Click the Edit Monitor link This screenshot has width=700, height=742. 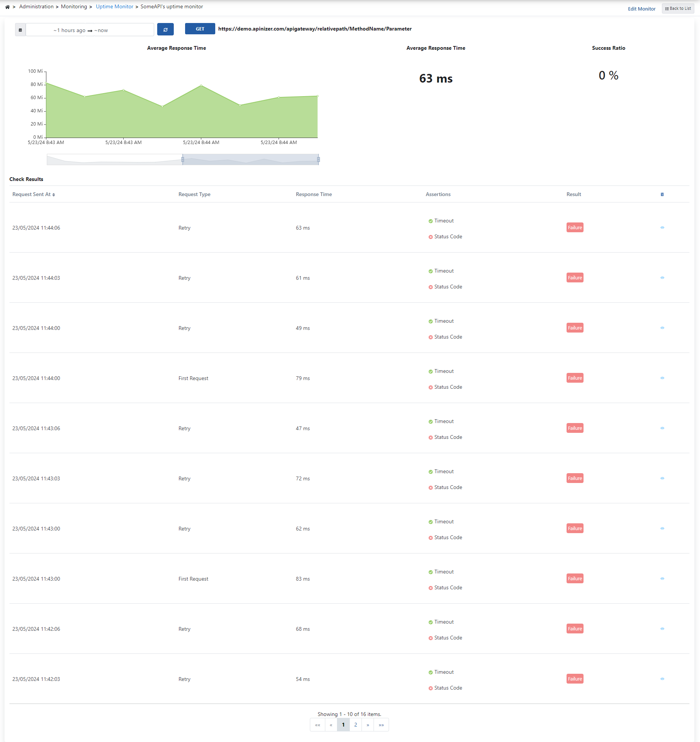coord(641,9)
